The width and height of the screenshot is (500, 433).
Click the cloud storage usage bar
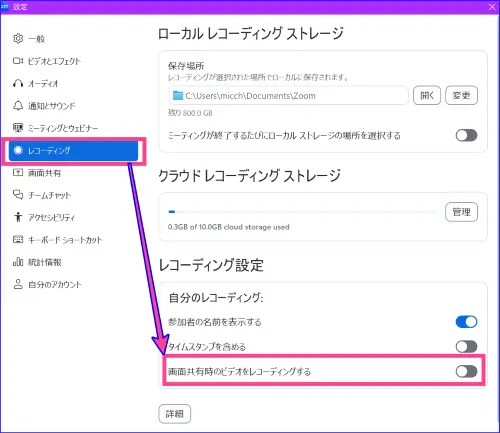pyautogui.click(x=302, y=212)
